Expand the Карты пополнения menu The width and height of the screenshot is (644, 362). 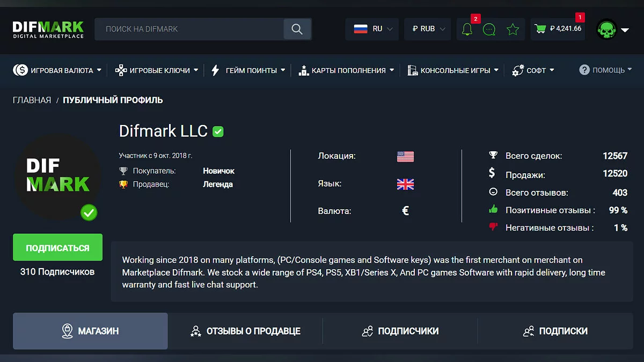392,70
